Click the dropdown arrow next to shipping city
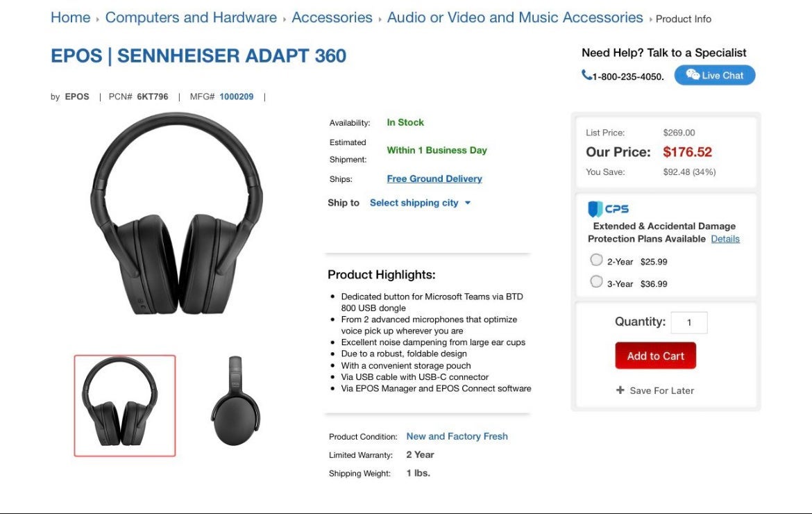The width and height of the screenshot is (812, 514). (468, 203)
